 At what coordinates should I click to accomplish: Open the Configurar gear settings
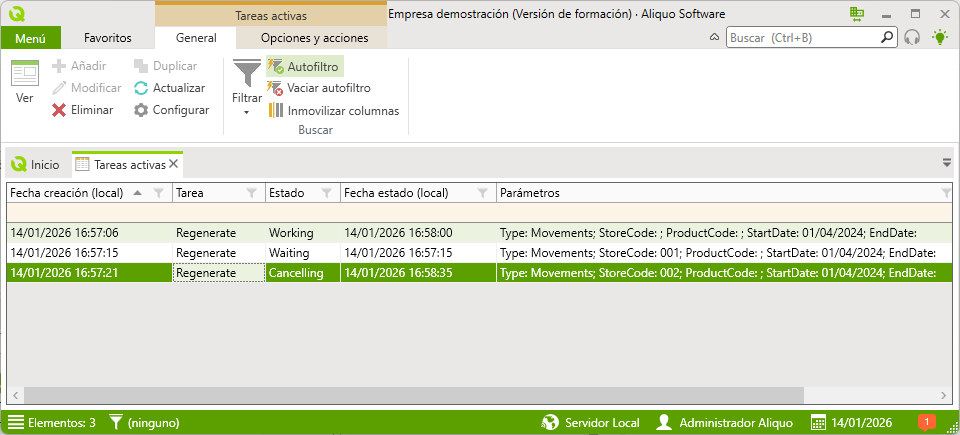pos(141,110)
